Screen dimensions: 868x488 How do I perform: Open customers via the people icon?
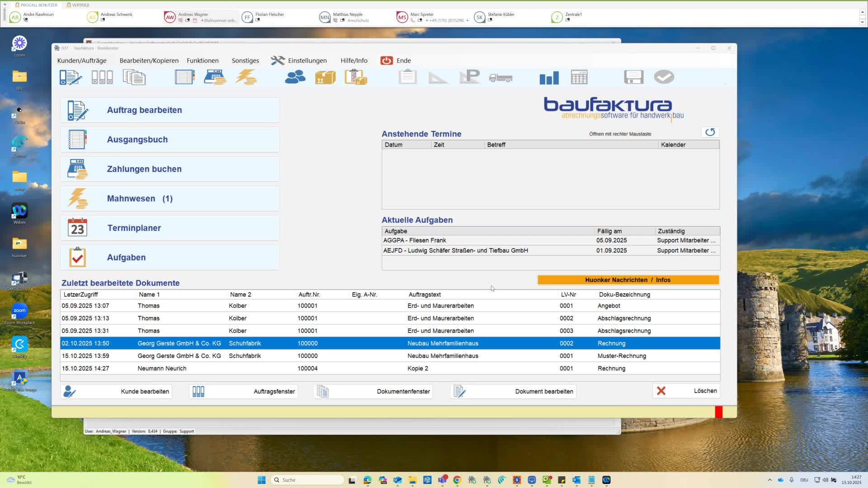(295, 77)
